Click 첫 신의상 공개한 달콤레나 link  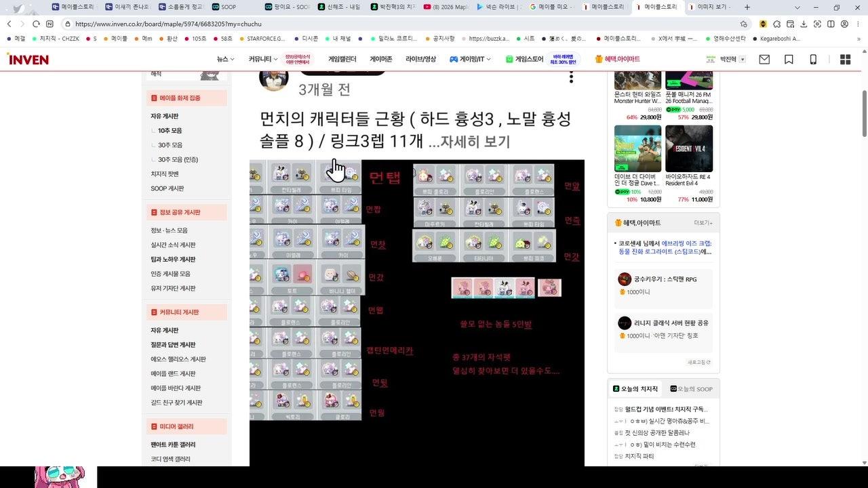[x=657, y=433]
